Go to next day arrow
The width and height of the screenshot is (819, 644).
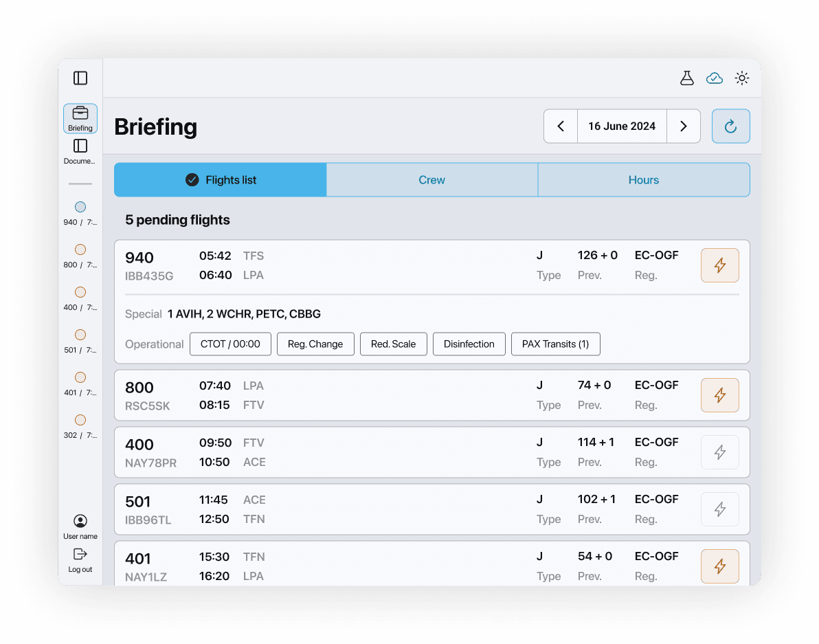pyautogui.click(x=683, y=126)
